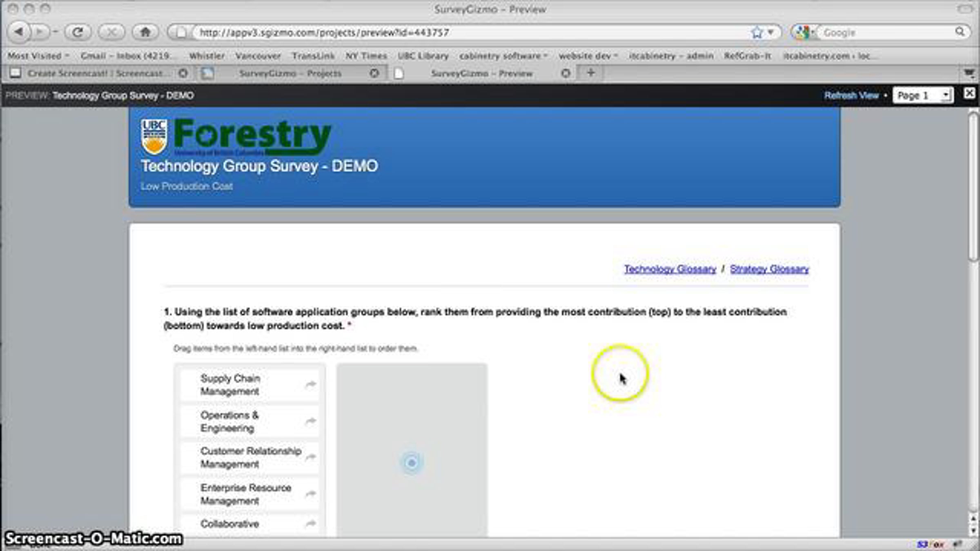Open the Strategy Glossary link

coord(769,269)
